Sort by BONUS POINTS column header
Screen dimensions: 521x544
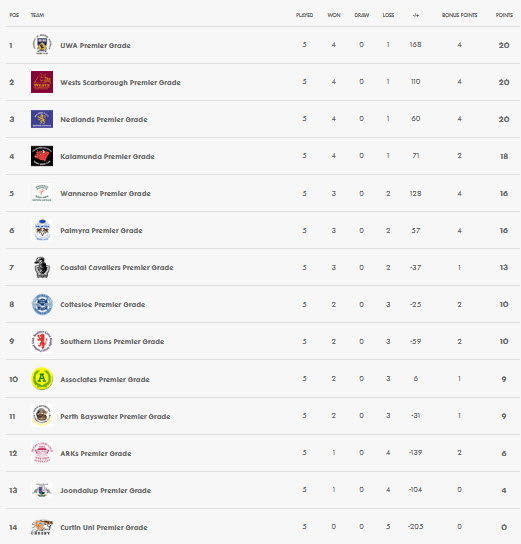tap(459, 15)
